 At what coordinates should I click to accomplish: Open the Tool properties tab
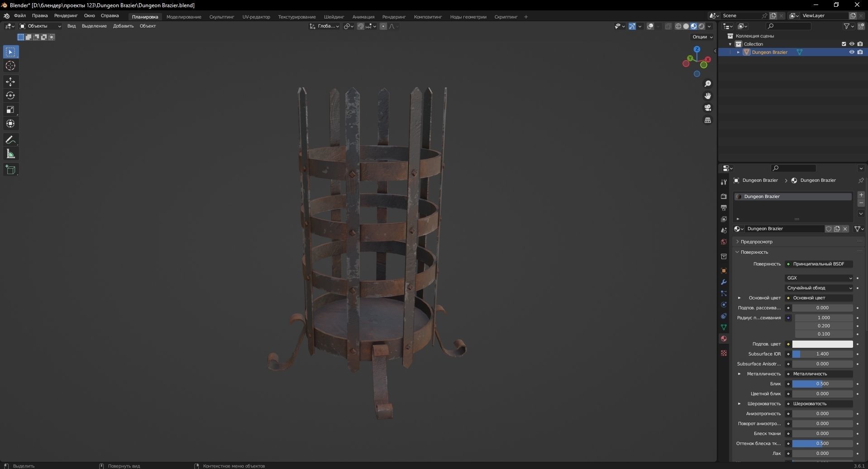724,182
